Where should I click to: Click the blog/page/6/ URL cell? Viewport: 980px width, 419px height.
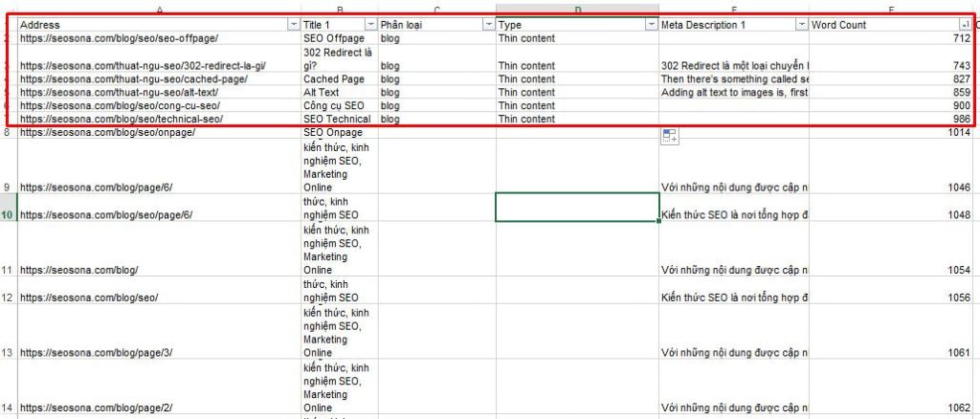click(x=159, y=166)
